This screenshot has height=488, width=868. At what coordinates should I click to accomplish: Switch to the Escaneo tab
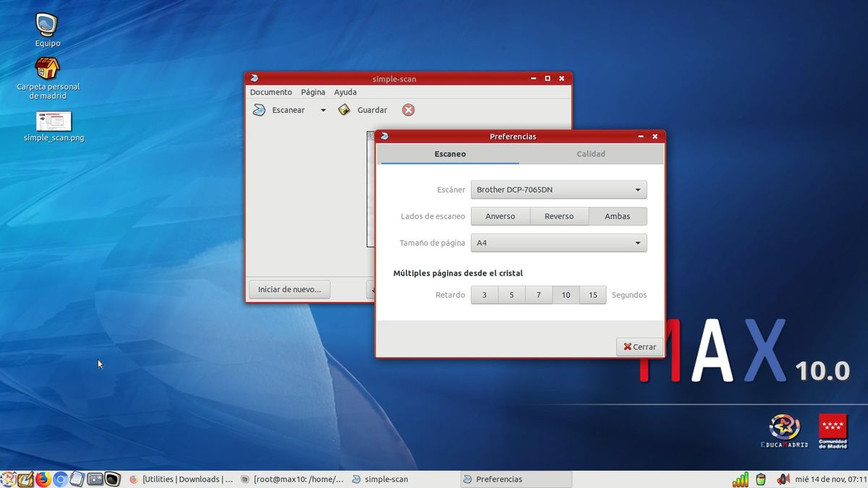[450, 154]
